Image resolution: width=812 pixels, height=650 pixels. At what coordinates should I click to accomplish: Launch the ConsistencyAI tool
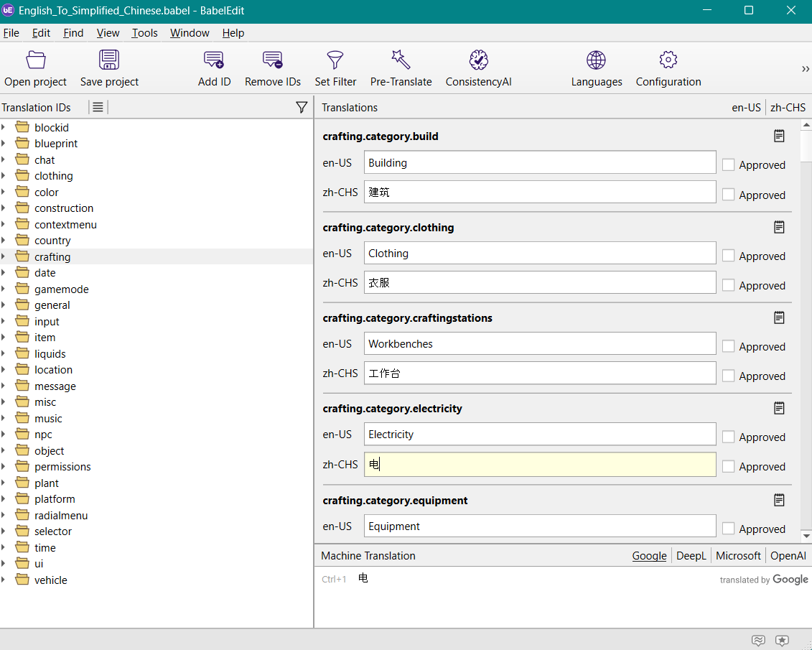click(478, 60)
